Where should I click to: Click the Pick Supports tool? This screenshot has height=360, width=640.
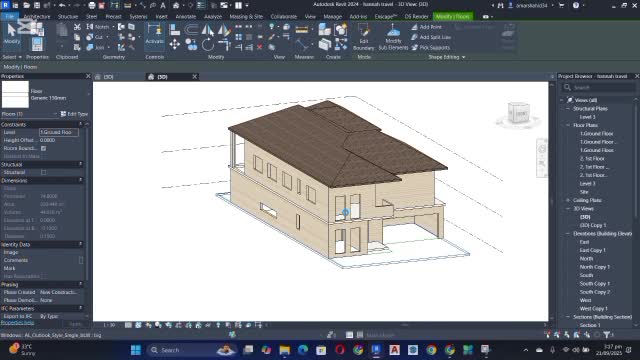(x=430, y=47)
